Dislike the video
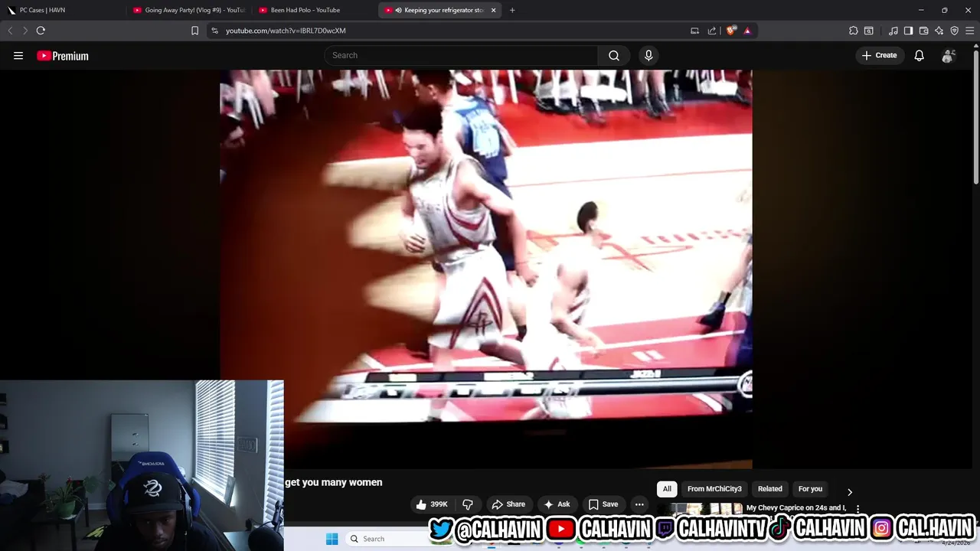 pyautogui.click(x=468, y=504)
